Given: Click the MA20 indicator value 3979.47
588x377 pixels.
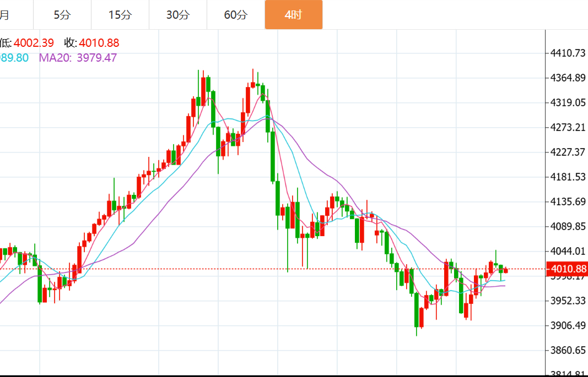Looking at the screenshot, I should pos(78,57).
